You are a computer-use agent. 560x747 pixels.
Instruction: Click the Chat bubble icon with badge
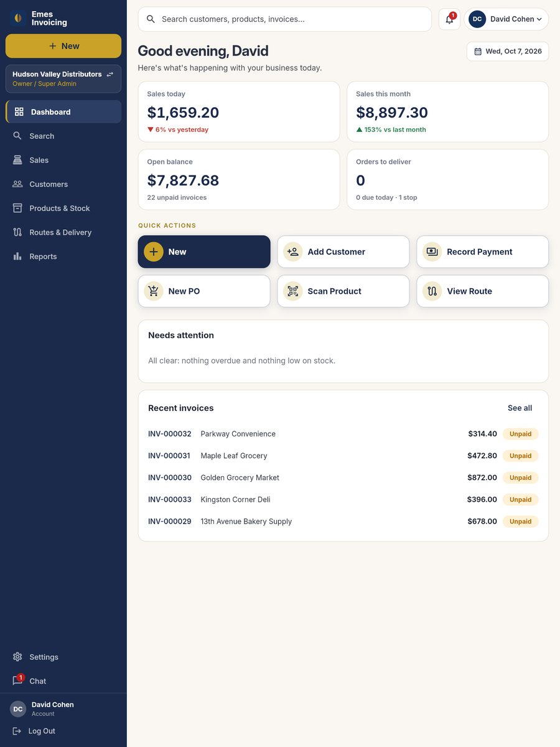(x=17, y=680)
